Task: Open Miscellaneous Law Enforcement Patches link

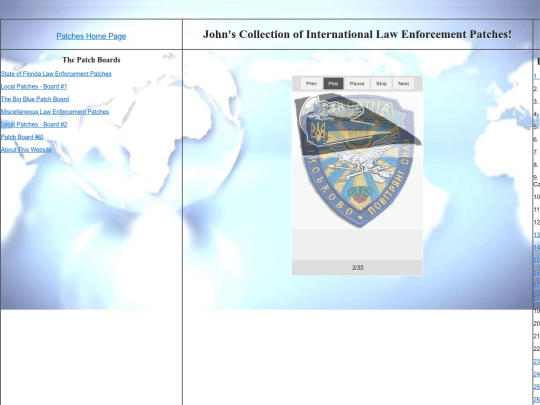Action: tap(55, 112)
